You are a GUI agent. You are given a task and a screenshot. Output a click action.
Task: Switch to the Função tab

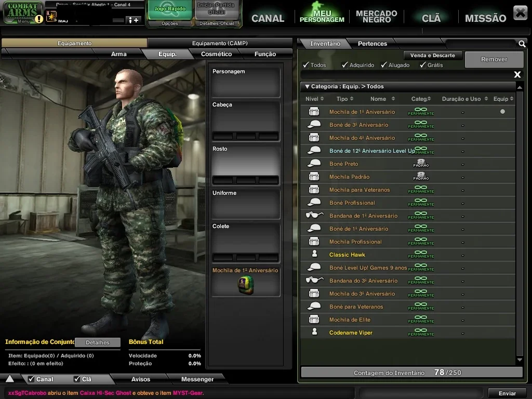[265, 54]
